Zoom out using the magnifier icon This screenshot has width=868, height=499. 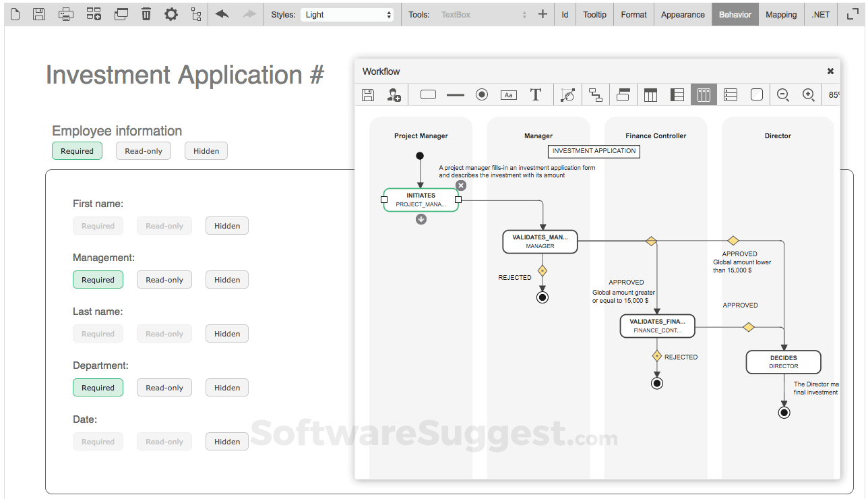(x=782, y=94)
